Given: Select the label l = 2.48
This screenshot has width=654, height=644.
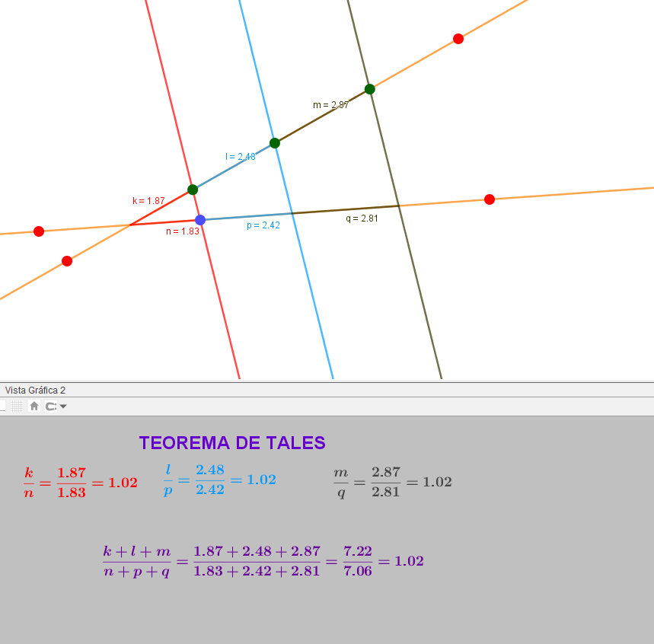Looking at the screenshot, I should coord(241,157).
